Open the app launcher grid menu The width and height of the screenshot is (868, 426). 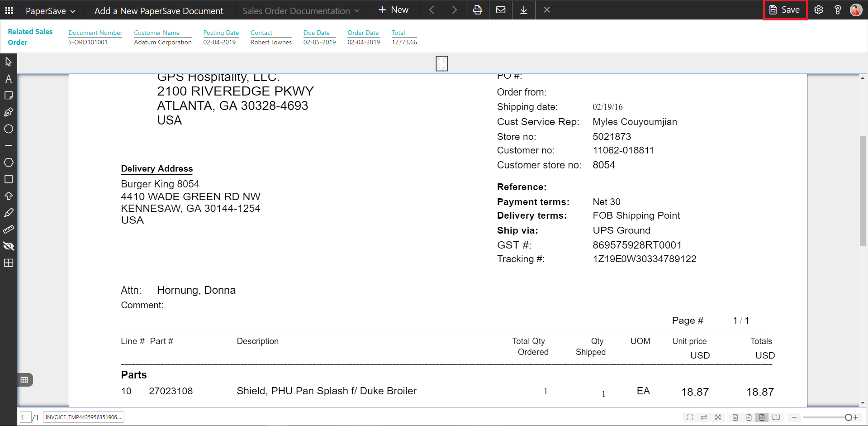pos(9,10)
